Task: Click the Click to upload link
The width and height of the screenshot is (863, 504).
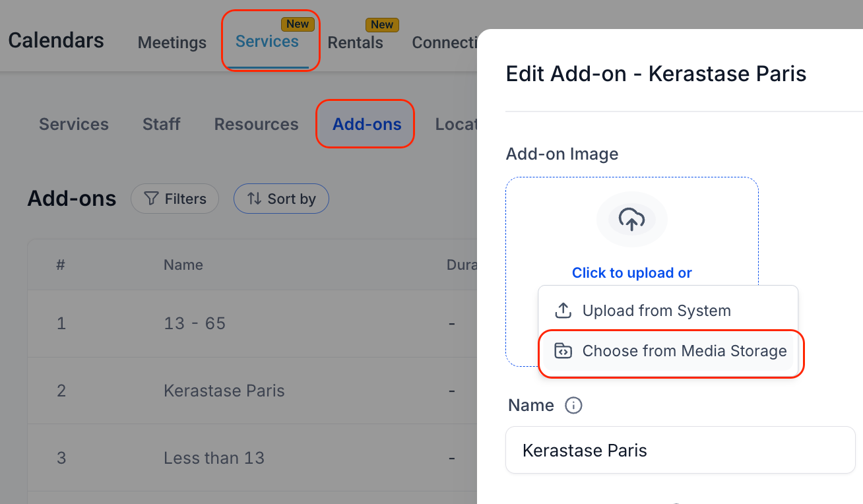Action: [x=631, y=272]
